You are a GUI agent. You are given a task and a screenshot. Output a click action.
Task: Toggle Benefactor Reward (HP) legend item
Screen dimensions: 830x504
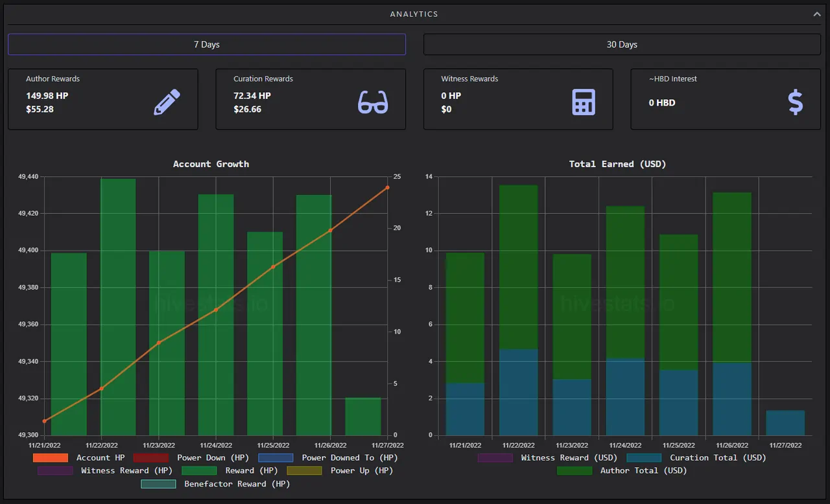tap(215, 484)
